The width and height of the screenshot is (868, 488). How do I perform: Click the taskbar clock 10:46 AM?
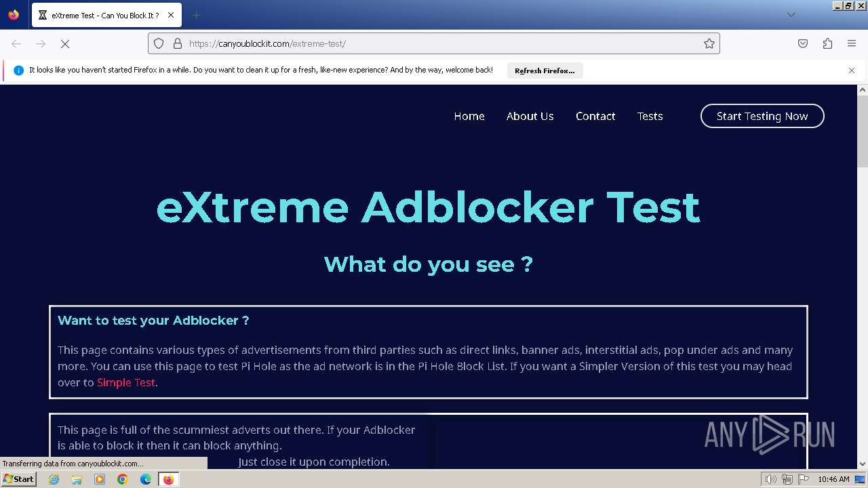(x=833, y=479)
